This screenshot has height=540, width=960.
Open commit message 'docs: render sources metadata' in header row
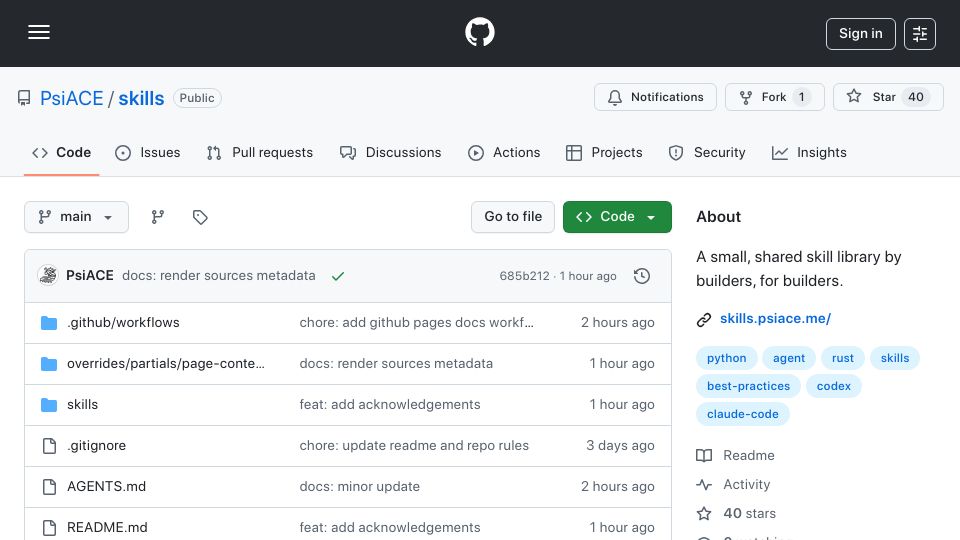tap(219, 276)
